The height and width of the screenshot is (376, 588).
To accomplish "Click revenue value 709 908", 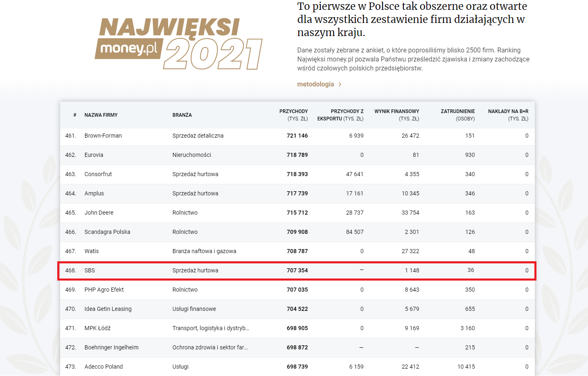I will [297, 232].
